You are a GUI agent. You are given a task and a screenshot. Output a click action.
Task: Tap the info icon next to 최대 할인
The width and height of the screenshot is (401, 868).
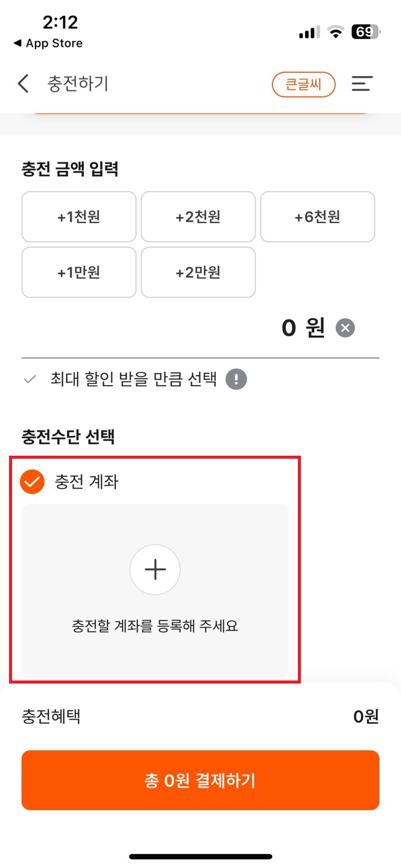click(x=236, y=379)
